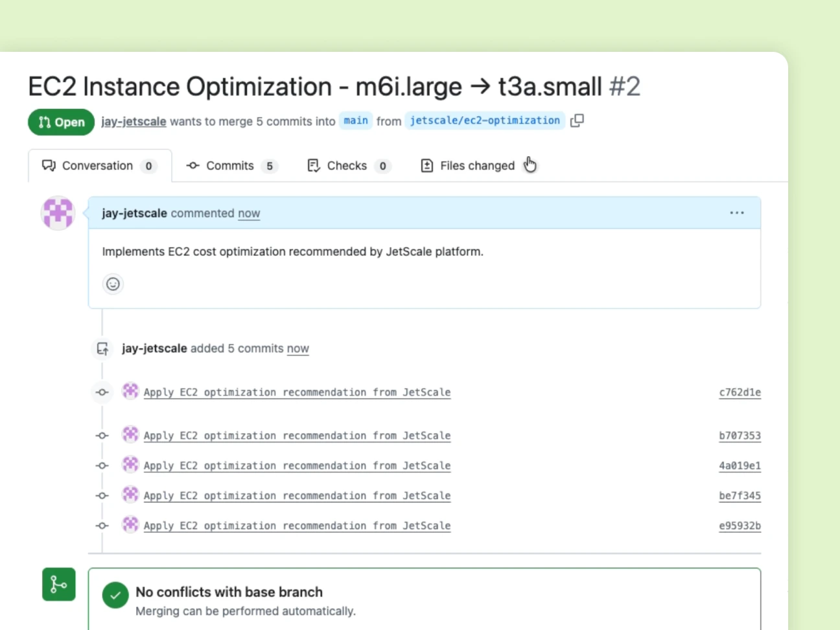Click the jetscale/ec2-optimization branch label
Screen dimensions: 840x630
(485, 121)
